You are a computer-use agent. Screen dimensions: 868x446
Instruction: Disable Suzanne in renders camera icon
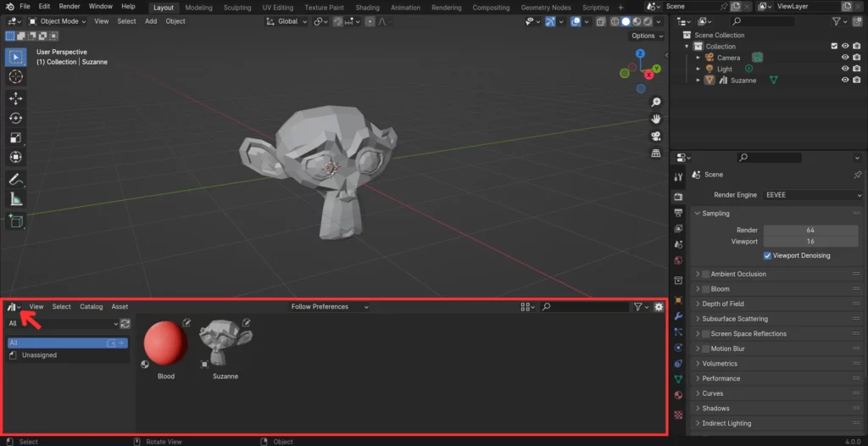(857, 80)
